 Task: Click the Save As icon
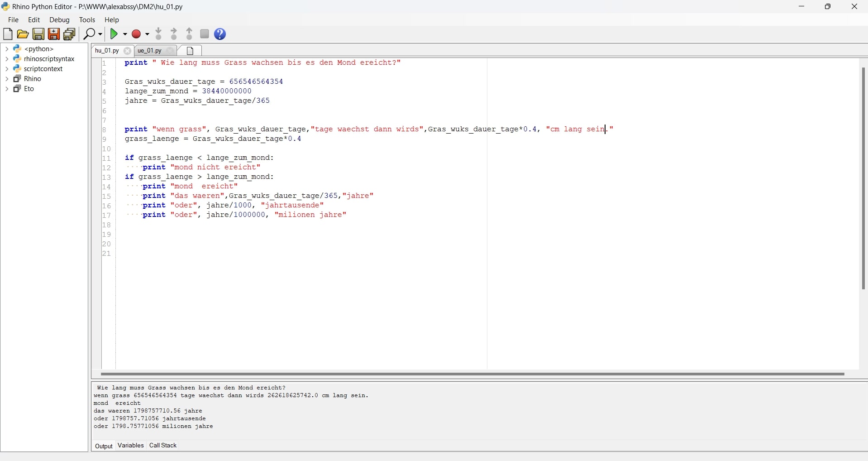pos(54,34)
